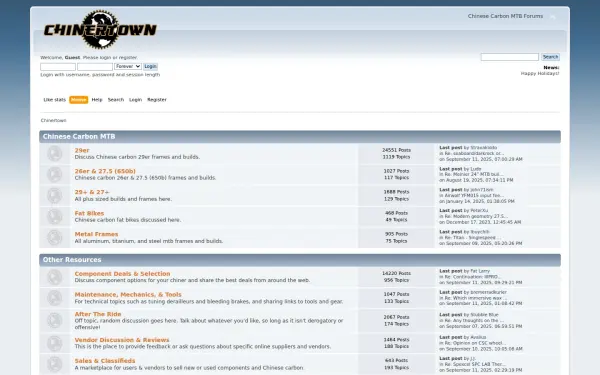Open the 'Re: Meinier 24" MTB' post link

pyautogui.click(x=474, y=174)
